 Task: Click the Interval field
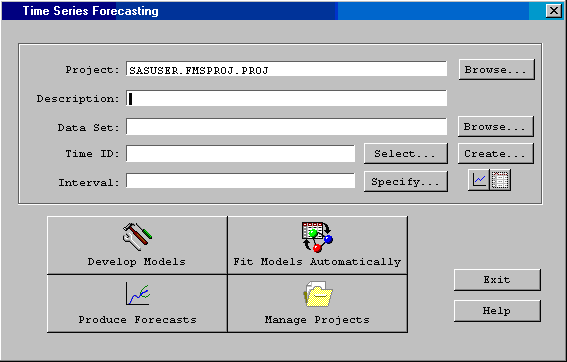pos(240,181)
